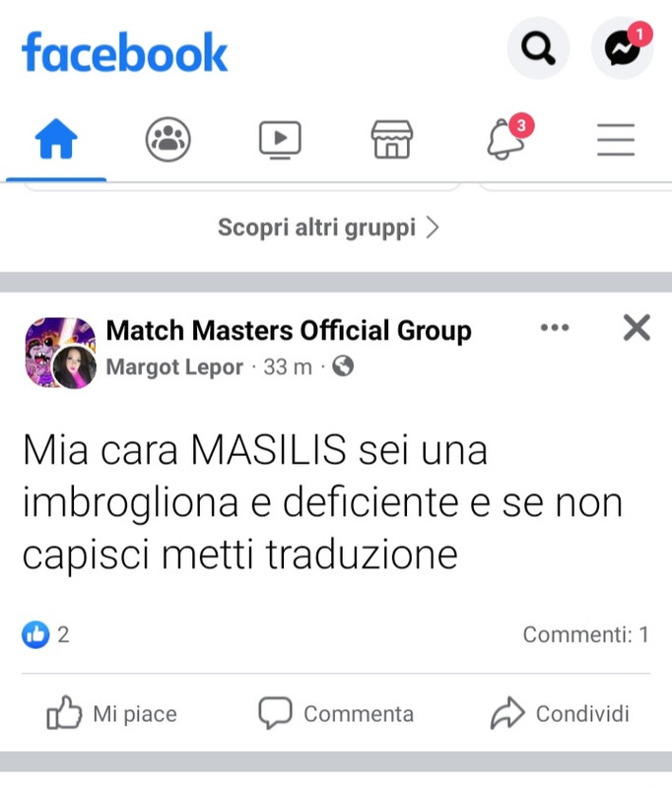The width and height of the screenshot is (672, 788).
Task: Toggle Mi piace on the post
Action: pos(111,713)
